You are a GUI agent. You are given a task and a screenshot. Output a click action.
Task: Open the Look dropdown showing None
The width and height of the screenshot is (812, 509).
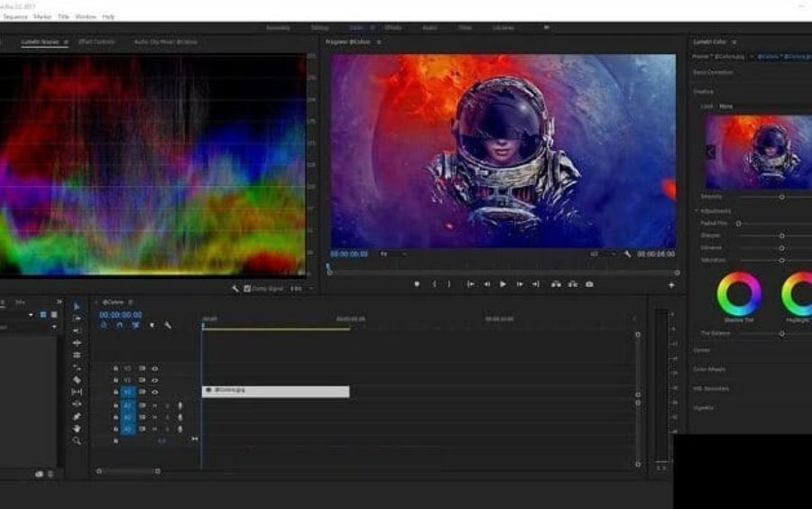[x=726, y=106]
